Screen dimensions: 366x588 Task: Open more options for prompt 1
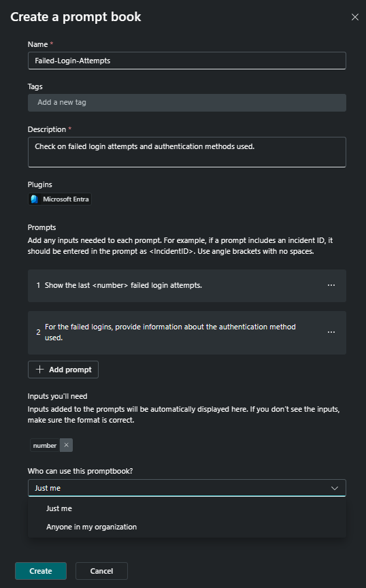pyautogui.click(x=331, y=285)
